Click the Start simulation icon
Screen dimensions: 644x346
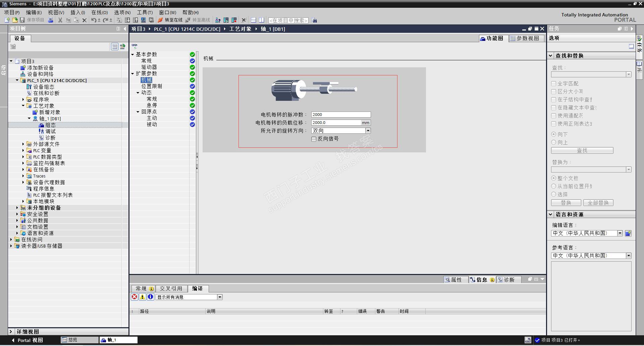point(144,20)
